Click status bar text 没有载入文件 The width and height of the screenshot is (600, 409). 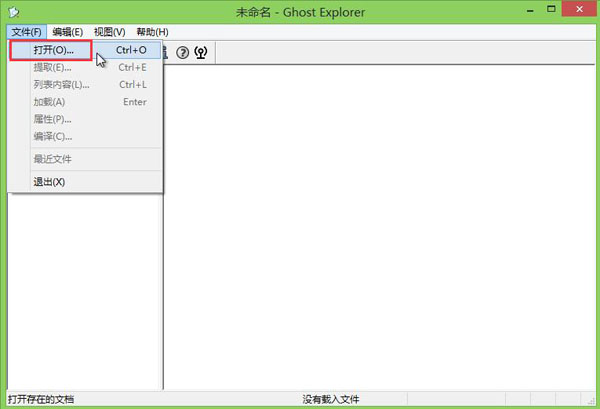pyautogui.click(x=331, y=399)
